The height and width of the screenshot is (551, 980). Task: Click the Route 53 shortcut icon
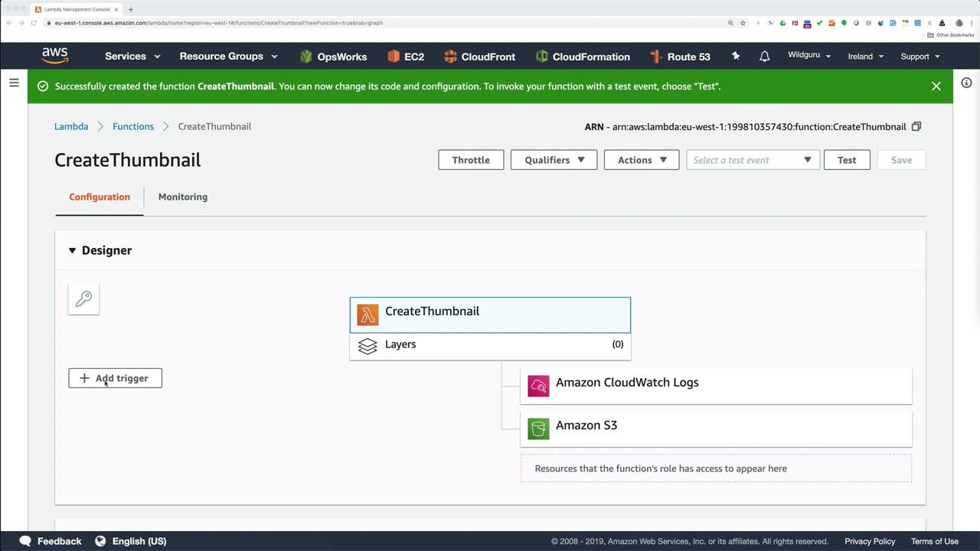[x=655, y=56]
